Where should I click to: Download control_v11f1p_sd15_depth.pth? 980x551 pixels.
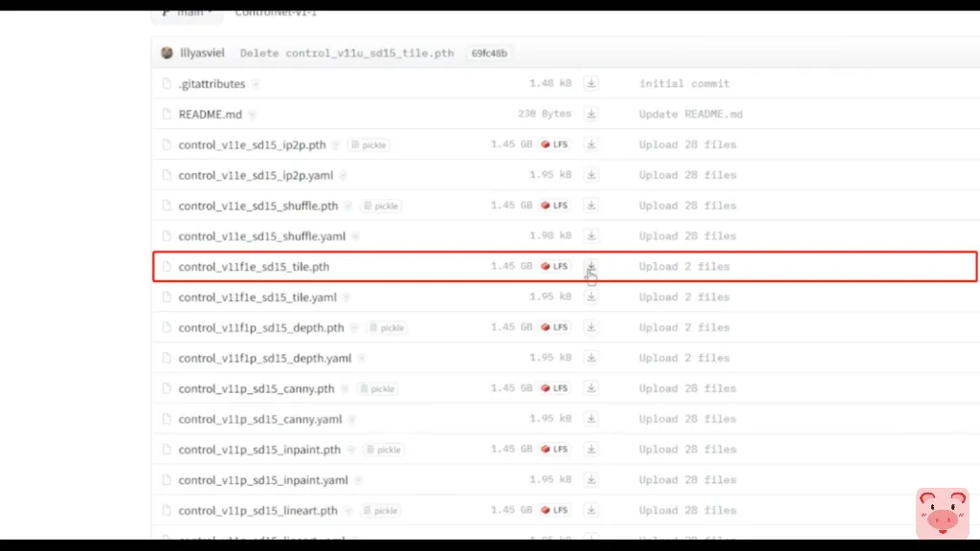coord(590,327)
